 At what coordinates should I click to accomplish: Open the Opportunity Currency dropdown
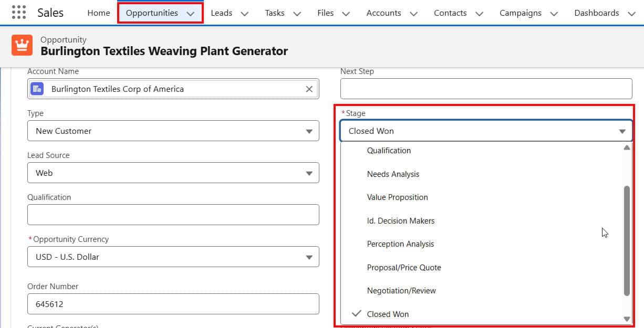pos(309,257)
